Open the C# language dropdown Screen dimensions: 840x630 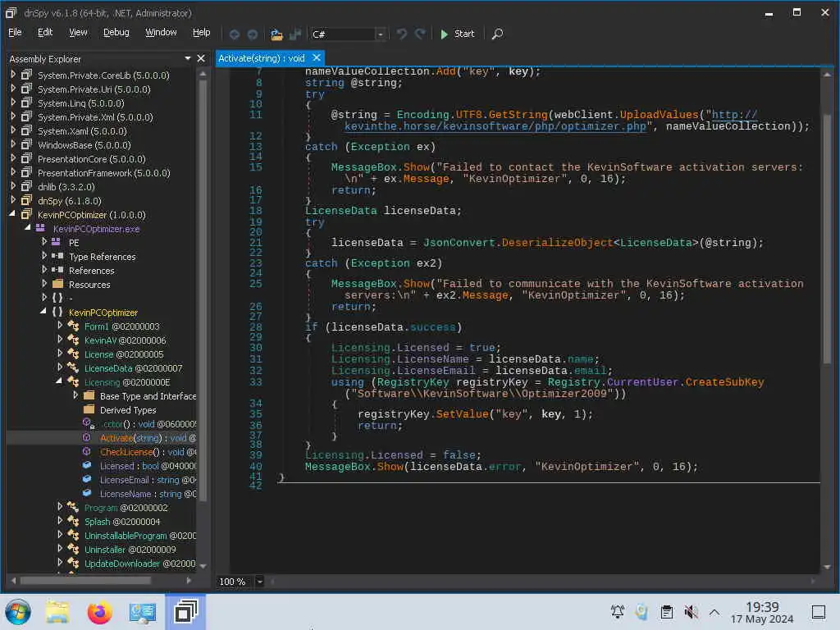click(381, 34)
